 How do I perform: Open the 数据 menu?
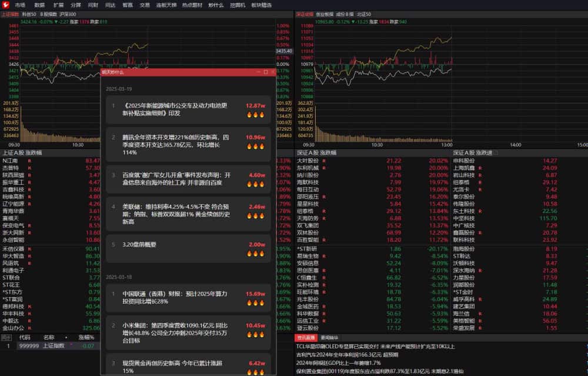(39, 5)
